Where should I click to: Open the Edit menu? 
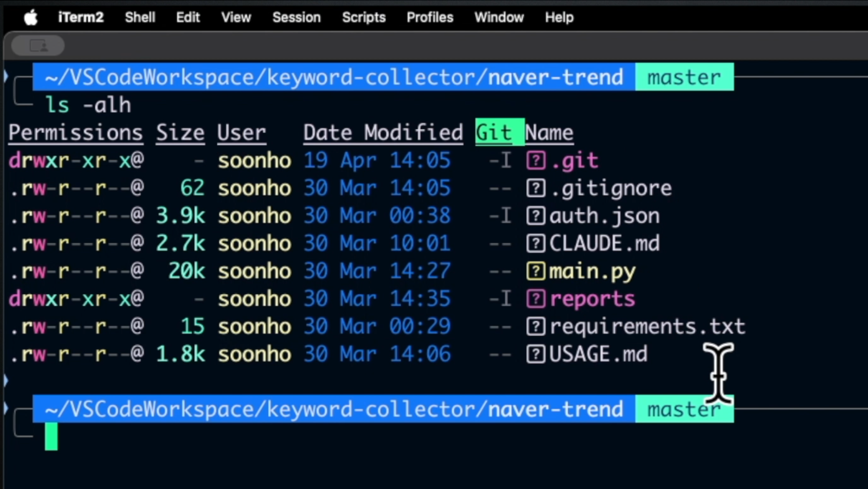(188, 17)
